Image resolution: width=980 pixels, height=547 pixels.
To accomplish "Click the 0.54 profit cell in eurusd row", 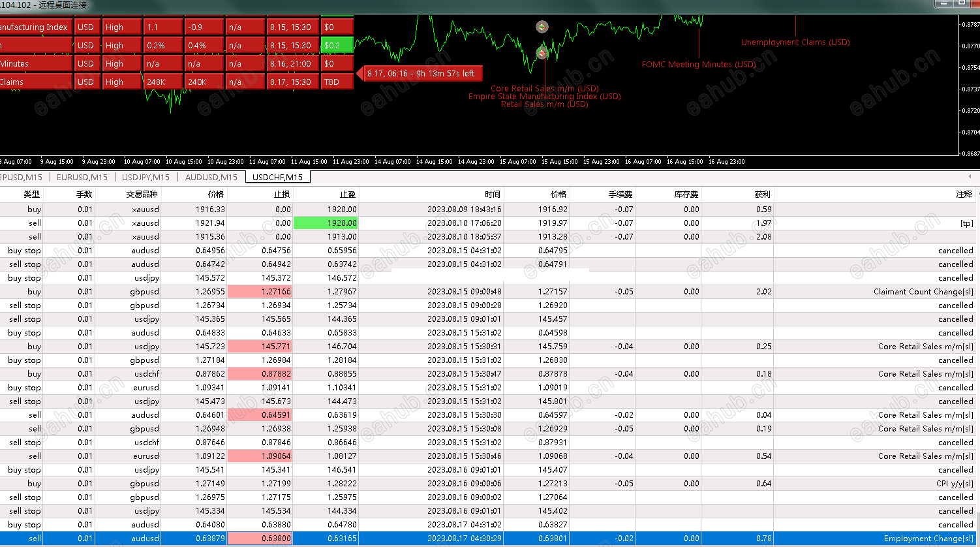I will 764,456.
